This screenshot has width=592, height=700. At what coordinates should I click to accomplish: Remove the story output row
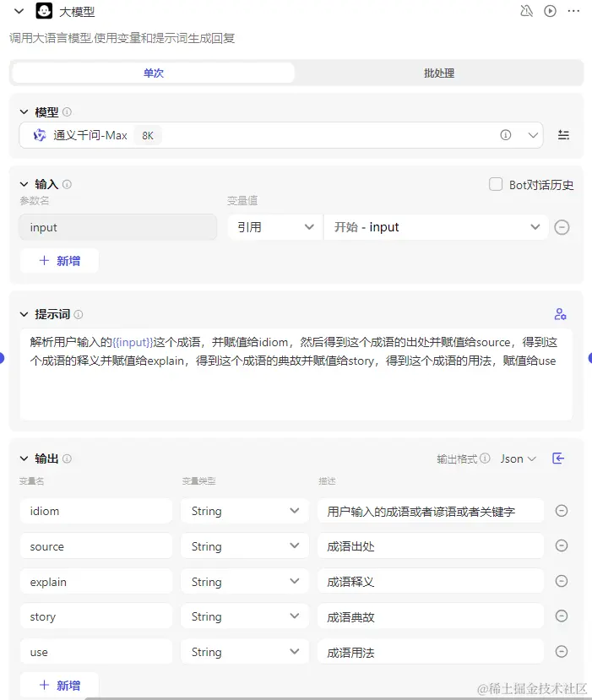(x=562, y=616)
